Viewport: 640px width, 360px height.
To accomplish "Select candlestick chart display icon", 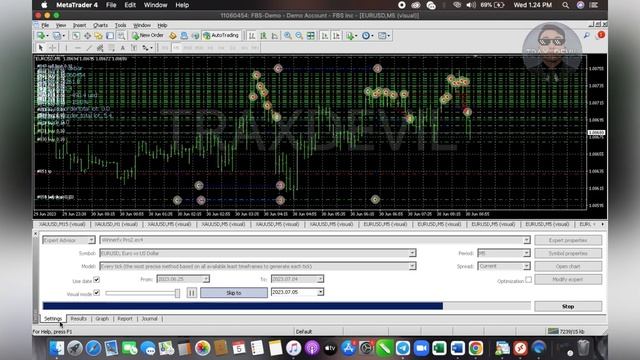I will (263, 36).
